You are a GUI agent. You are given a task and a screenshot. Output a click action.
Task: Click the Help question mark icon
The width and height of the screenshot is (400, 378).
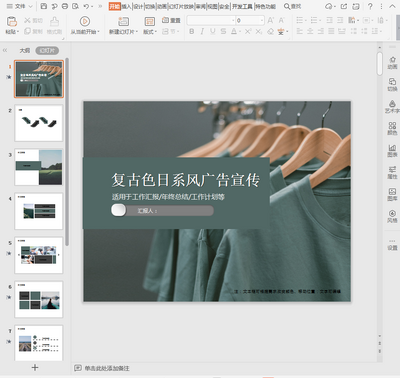pyautogui.click(x=370, y=6)
